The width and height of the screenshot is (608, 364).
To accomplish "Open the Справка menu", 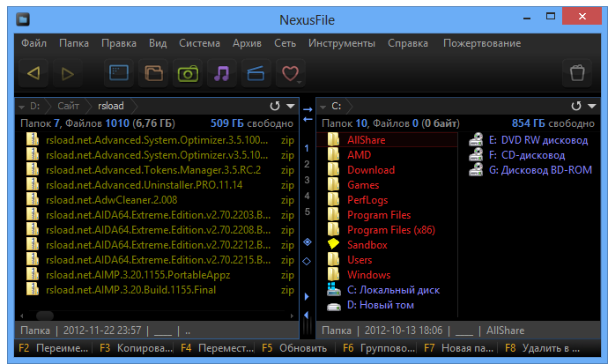I will [x=408, y=43].
